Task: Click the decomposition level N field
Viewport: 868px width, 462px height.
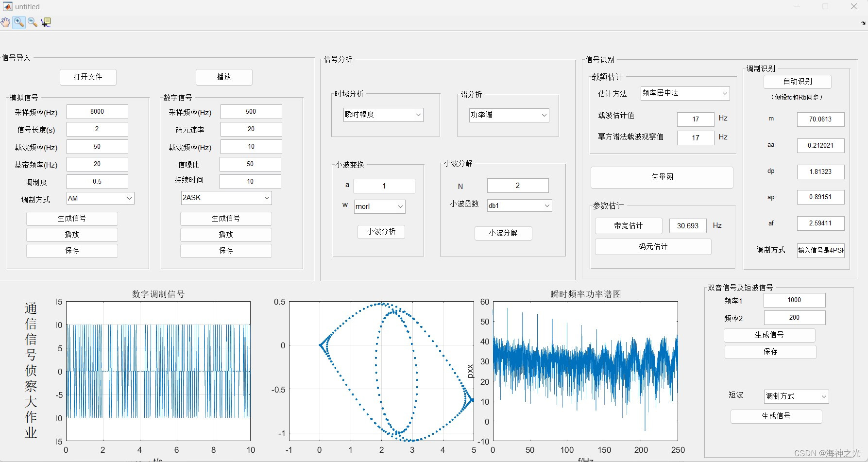Action: (518, 186)
